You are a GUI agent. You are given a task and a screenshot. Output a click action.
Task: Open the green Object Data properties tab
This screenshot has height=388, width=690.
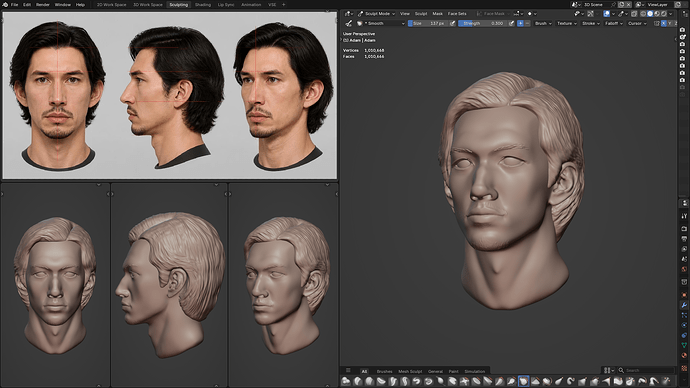[x=684, y=345]
